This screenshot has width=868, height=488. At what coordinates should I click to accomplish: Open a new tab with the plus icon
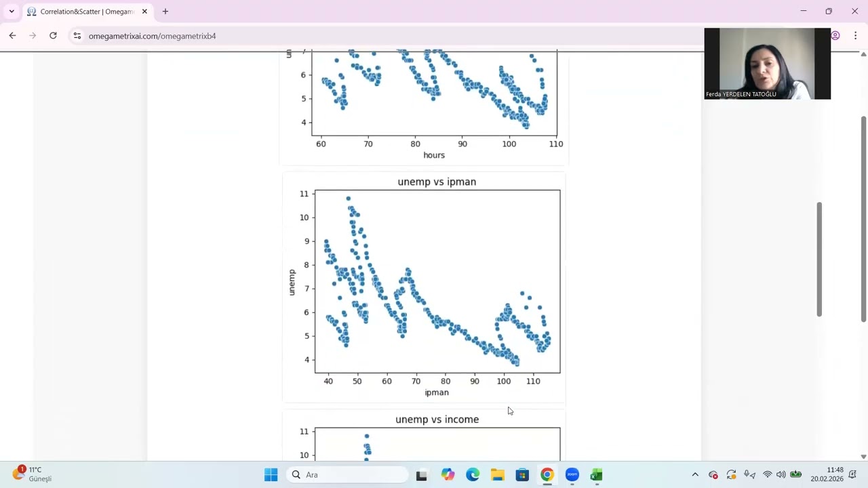(x=165, y=12)
